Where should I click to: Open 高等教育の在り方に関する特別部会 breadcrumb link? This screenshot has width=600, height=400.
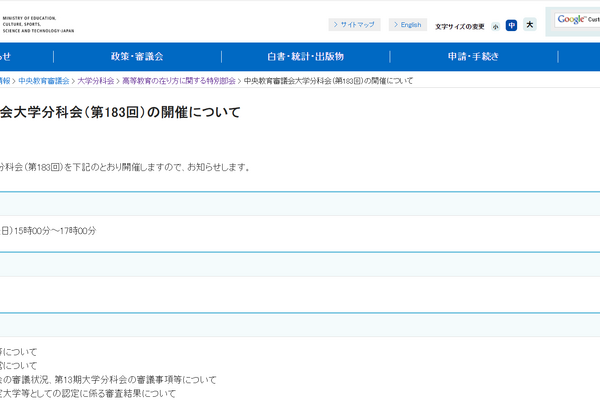click(x=178, y=80)
